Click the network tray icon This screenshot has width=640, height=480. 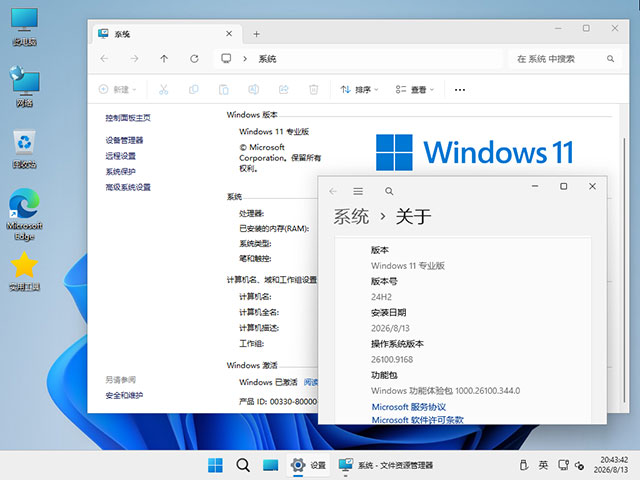pos(563,465)
